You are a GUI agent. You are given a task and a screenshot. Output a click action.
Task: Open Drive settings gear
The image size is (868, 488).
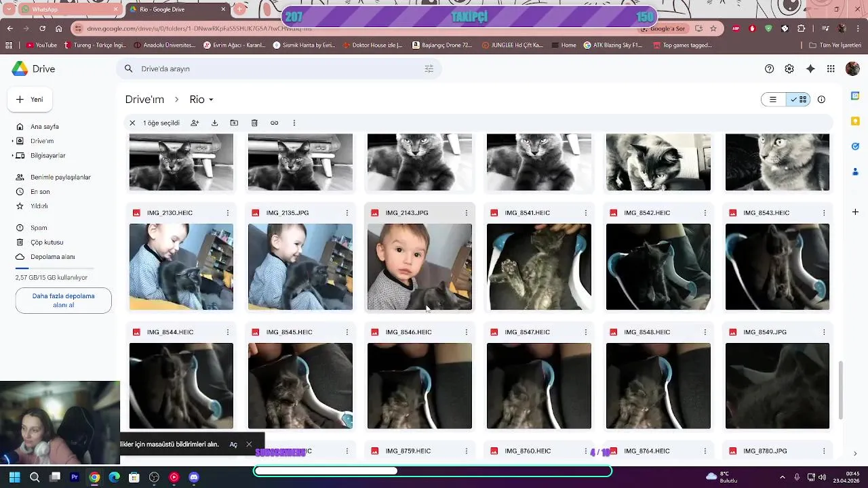pos(789,68)
